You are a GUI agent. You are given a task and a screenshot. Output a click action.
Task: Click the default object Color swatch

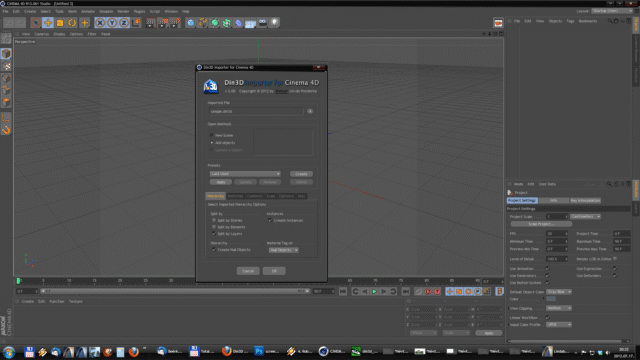coord(551,299)
